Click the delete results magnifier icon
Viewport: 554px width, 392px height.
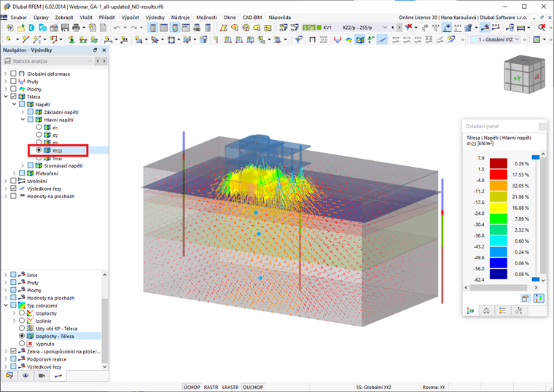click(x=542, y=28)
